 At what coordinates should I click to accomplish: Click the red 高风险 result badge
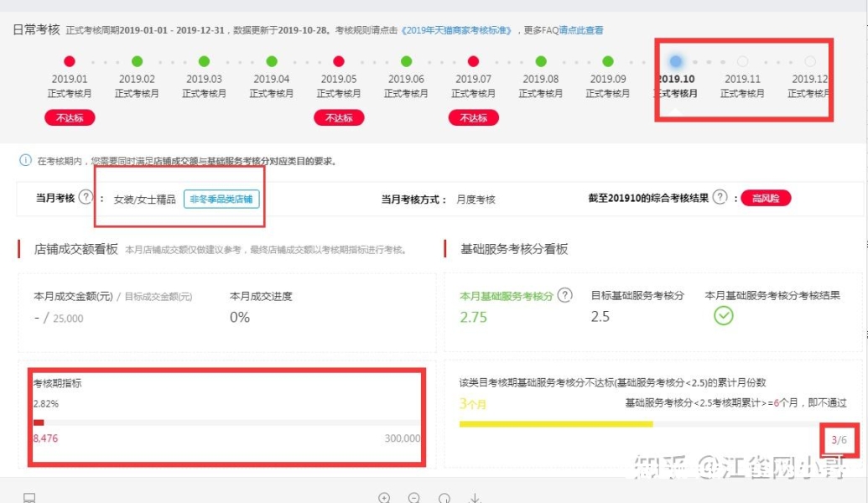[x=766, y=198]
